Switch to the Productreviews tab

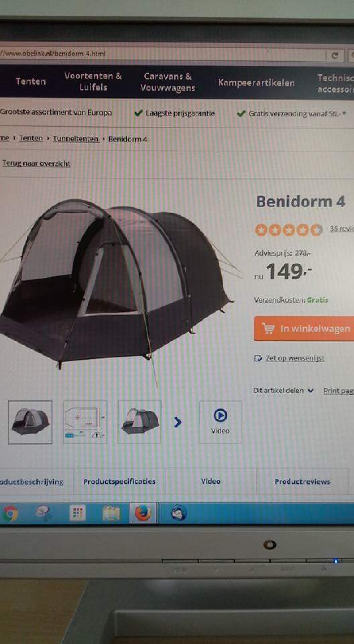pos(302,481)
